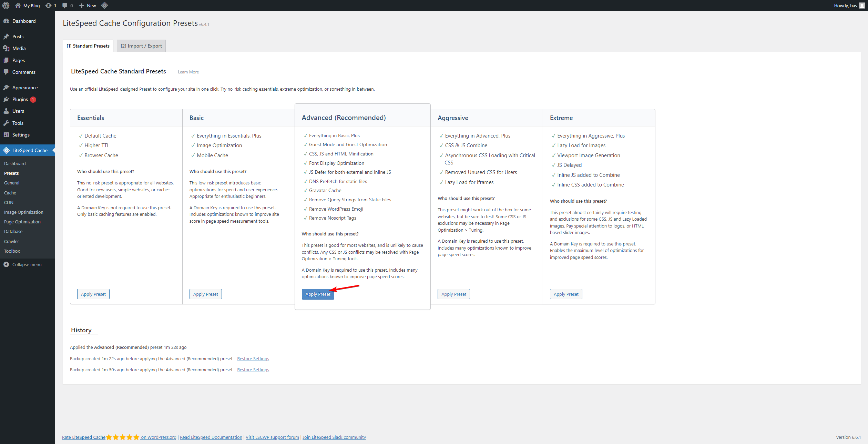Open the Tools menu in sidebar
The image size is (868, 444).
coord(18,123)
